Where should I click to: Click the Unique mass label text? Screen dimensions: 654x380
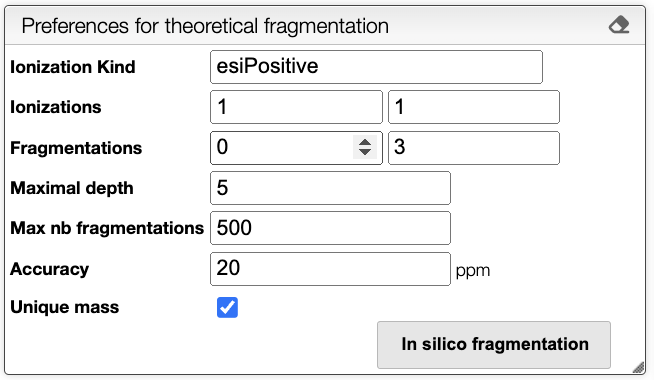point(65,307)
